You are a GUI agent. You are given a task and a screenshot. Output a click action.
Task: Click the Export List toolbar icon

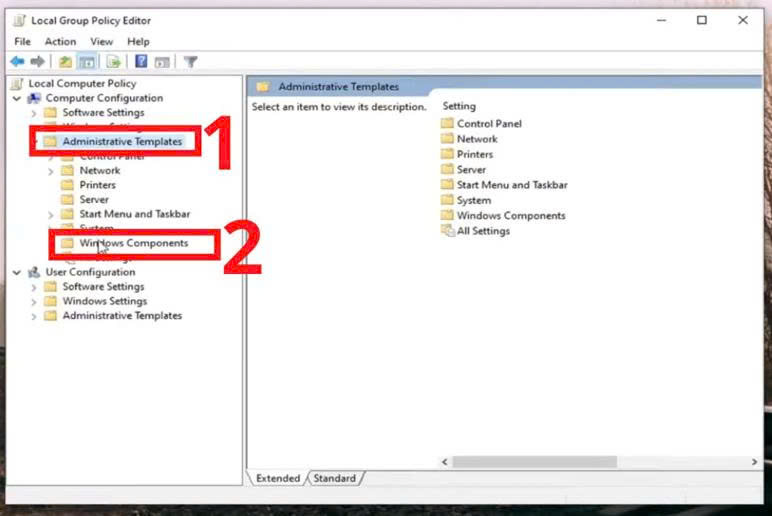(113, 62)
